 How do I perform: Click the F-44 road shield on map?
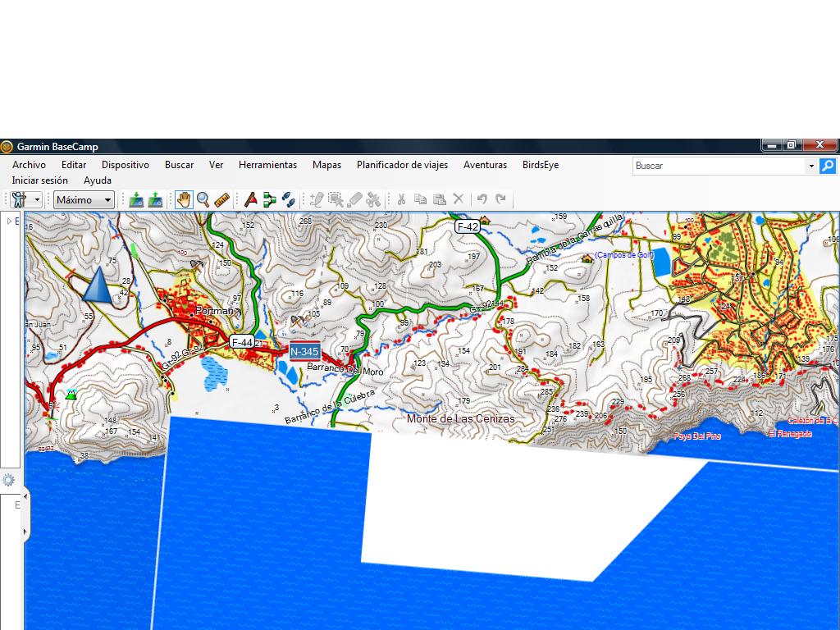[x=242, y=342]
